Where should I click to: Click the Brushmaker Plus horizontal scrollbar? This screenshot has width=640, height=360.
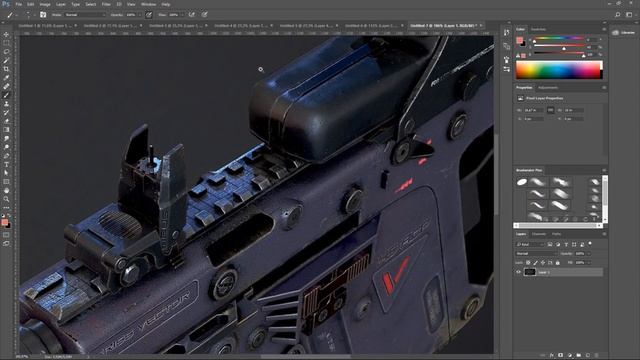coord(558,225)
